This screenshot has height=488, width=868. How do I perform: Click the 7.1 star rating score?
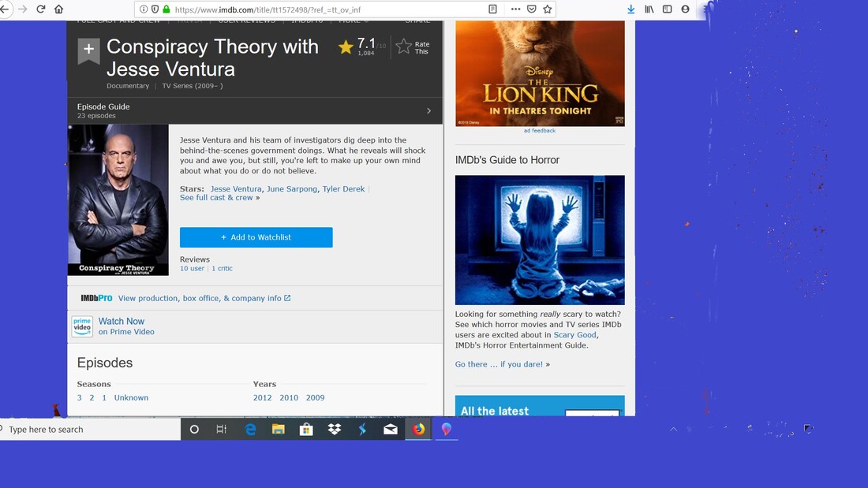pyautogui.click(x=366, y=43)
